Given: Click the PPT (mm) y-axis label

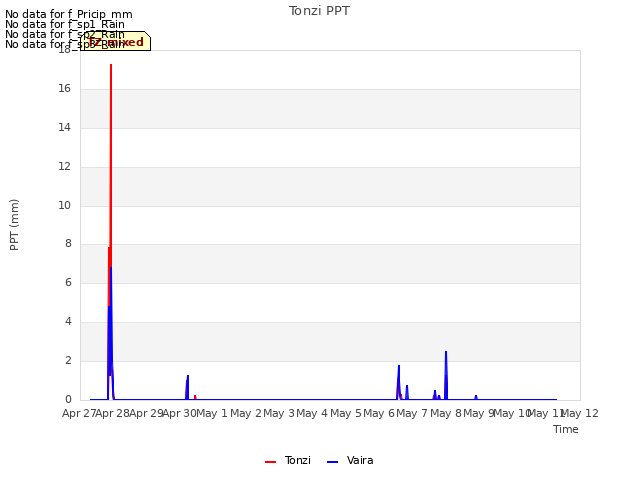Looking at the screenshot, I should tap(14, 224).
